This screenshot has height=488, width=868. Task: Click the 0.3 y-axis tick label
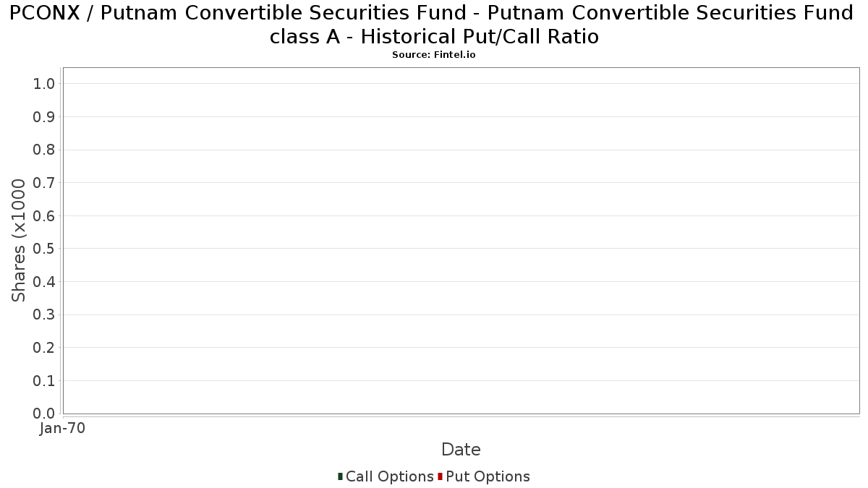44,314
